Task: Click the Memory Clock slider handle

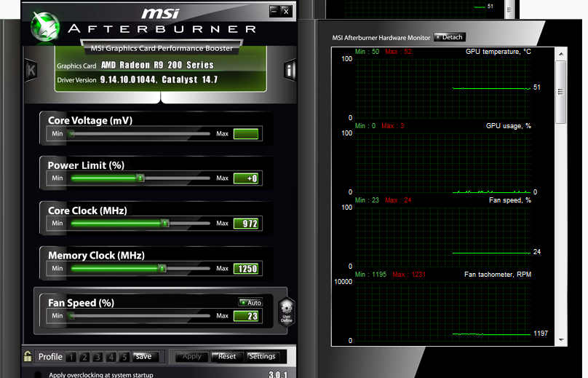Action: [x=162, y=268]
